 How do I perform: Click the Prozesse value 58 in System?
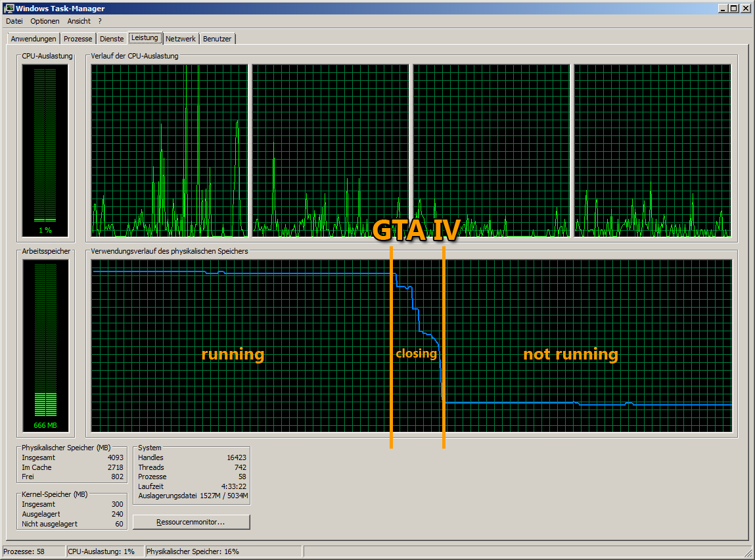[x=242, y=477]
